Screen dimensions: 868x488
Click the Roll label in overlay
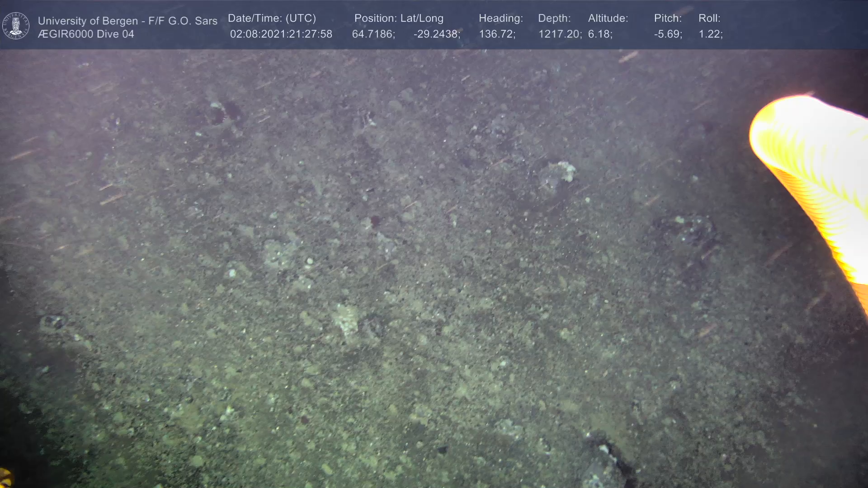709,19
